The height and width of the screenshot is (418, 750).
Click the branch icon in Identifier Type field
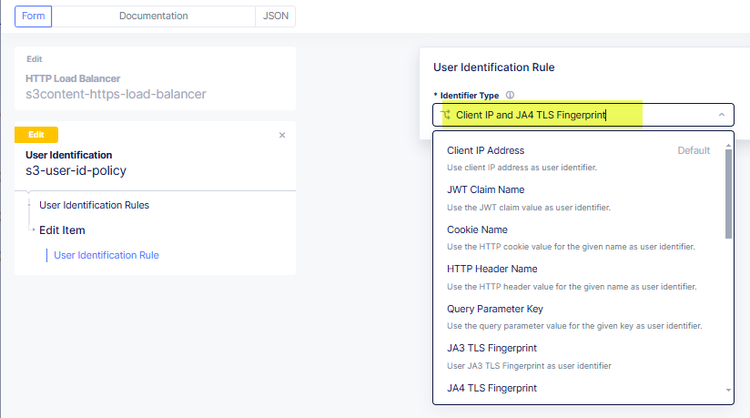[446, 115]
